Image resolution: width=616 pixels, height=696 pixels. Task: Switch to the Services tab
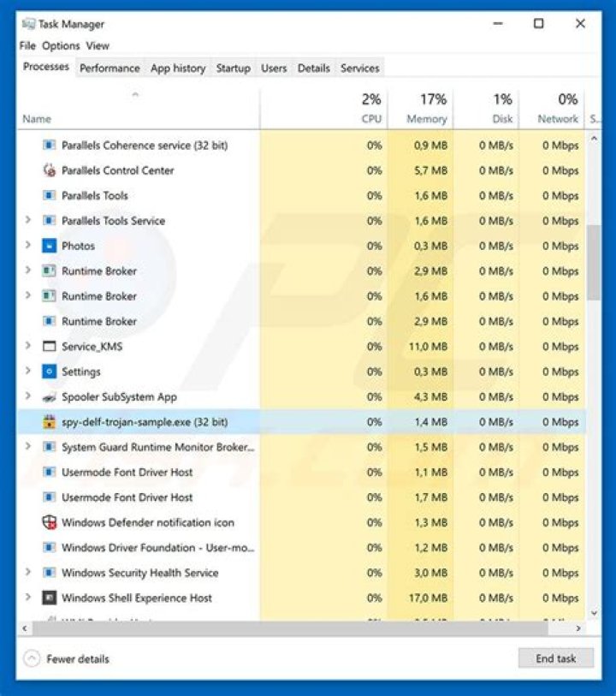[359, 68]
